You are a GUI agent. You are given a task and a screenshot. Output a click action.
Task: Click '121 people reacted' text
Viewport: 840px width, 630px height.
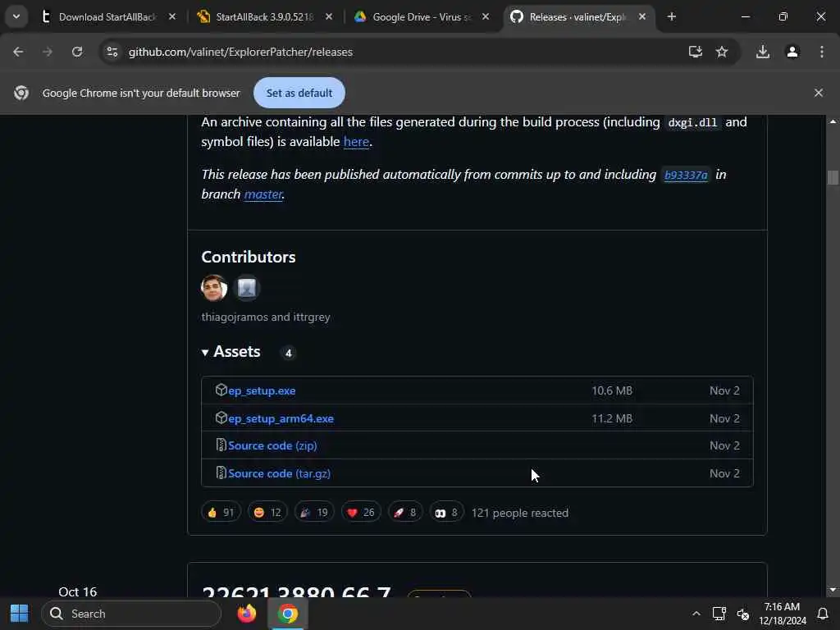pos(519,514)
